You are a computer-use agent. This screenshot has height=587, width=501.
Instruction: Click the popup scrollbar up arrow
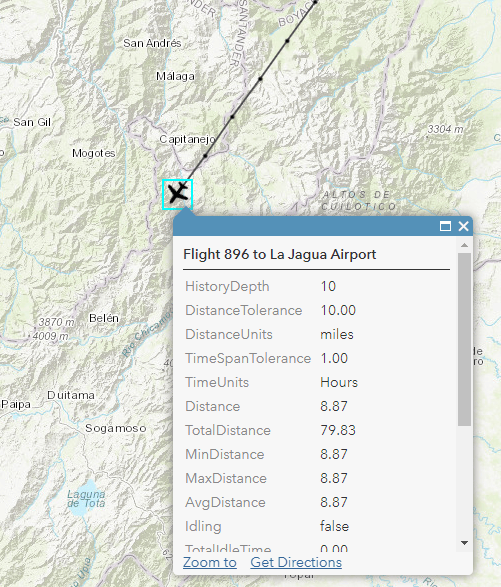point(464,245)
